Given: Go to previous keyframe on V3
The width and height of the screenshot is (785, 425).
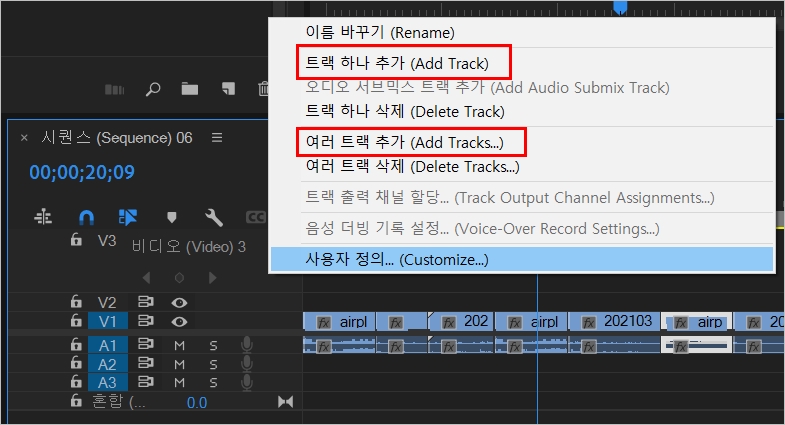Looking at the screenshot, I should coord(146,277).
